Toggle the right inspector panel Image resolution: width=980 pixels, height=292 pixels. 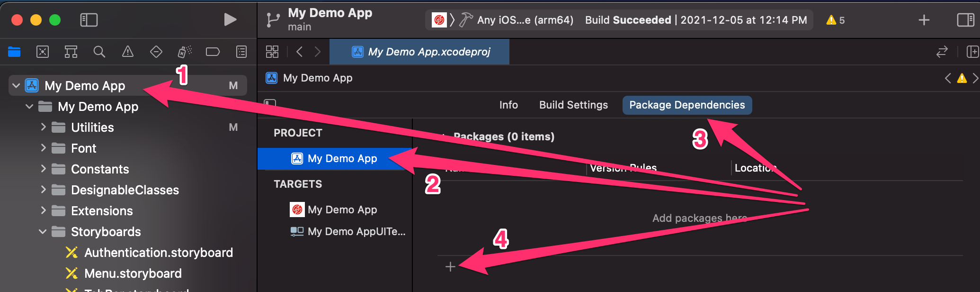(x=965, y=20)
